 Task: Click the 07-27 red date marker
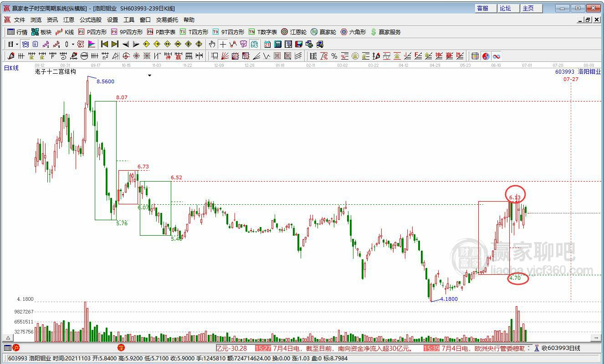click(x=571, y=79)
